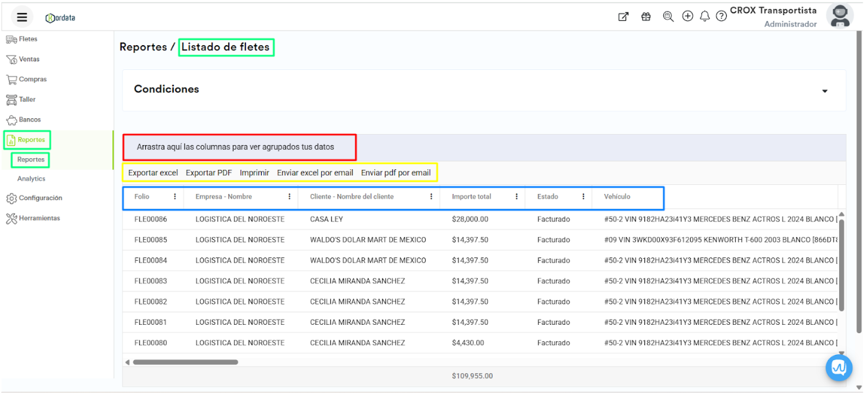Open the hamburger menu button

click(22, 18)
